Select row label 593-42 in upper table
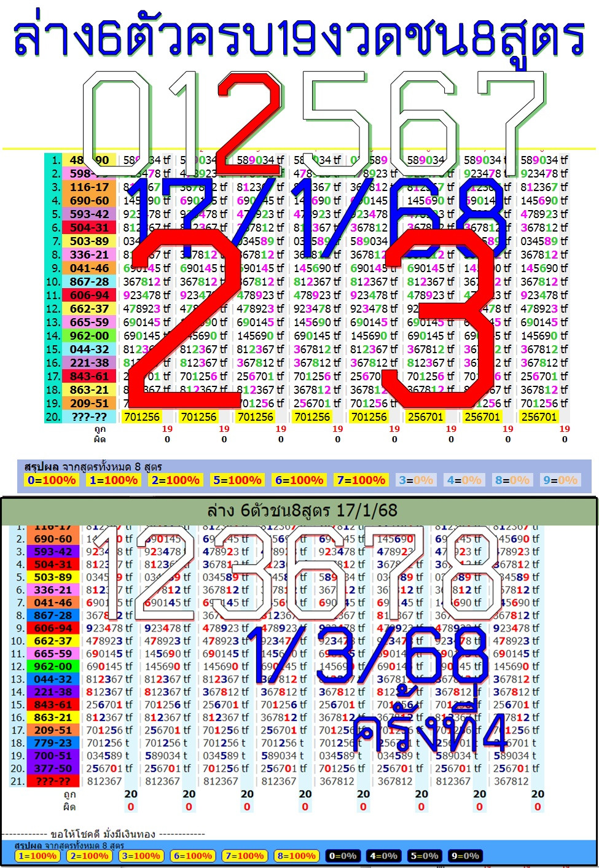 click(89, 214)
